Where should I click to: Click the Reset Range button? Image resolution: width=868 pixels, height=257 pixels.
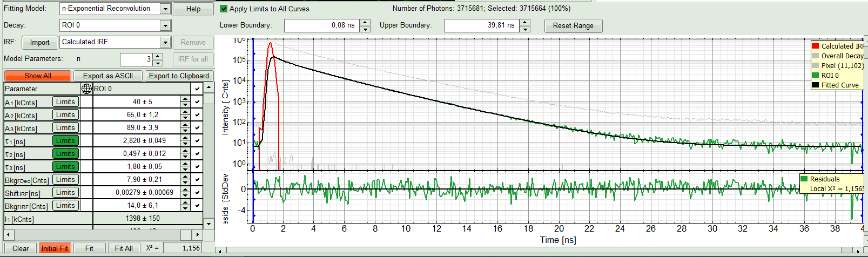[573, 25]
